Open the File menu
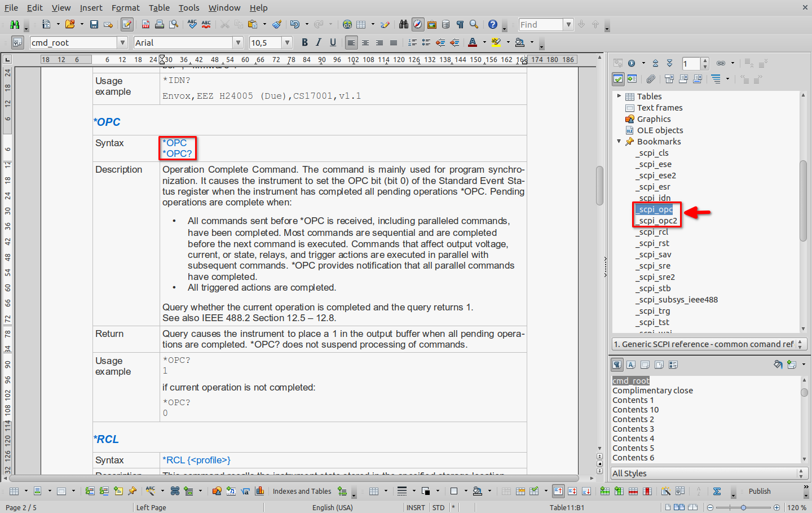 11,8
